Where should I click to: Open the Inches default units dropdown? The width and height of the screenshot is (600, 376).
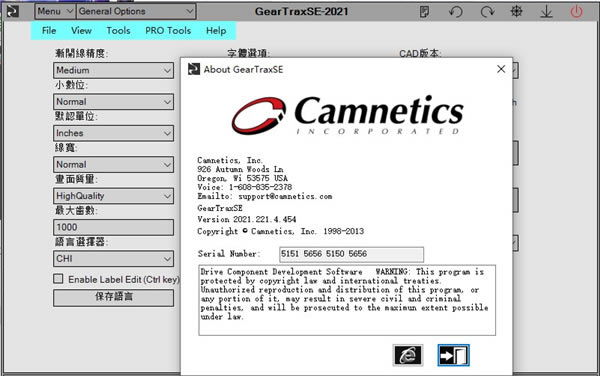tap(113, 133)
